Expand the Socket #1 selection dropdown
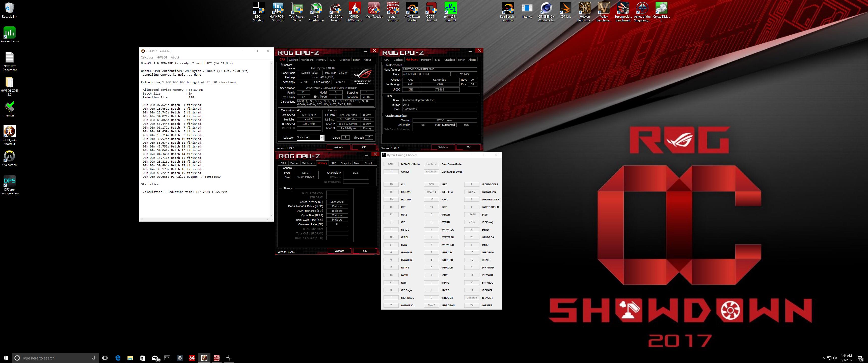 click(x=322, y=137)
